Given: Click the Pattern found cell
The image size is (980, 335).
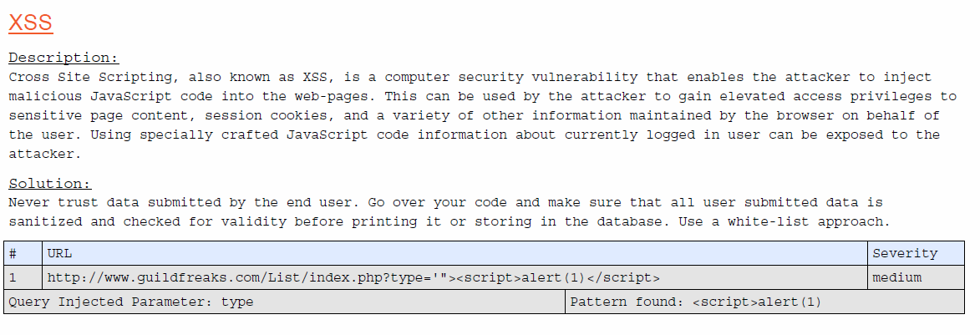Looking at the screenshot, I should 765,302.
